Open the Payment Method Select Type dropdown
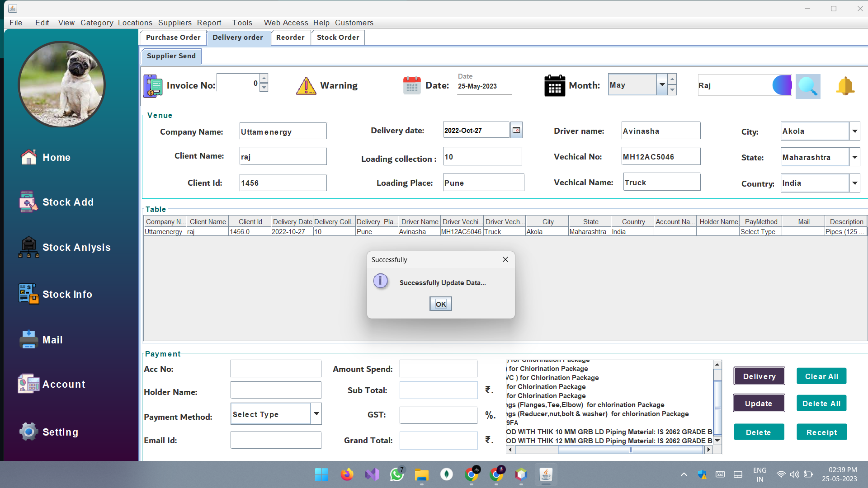This screenshot has width=868, height=488. click(x=316, y=413)
